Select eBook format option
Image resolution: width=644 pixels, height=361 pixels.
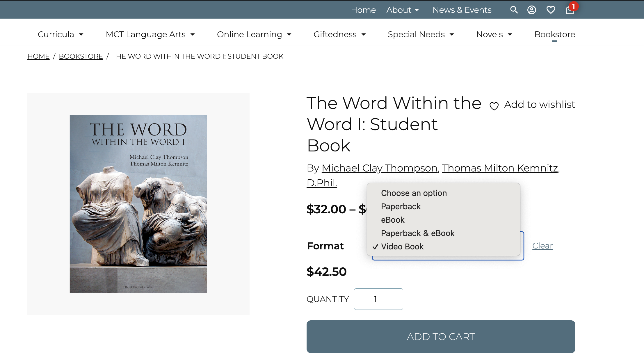[x=443, y=220]
